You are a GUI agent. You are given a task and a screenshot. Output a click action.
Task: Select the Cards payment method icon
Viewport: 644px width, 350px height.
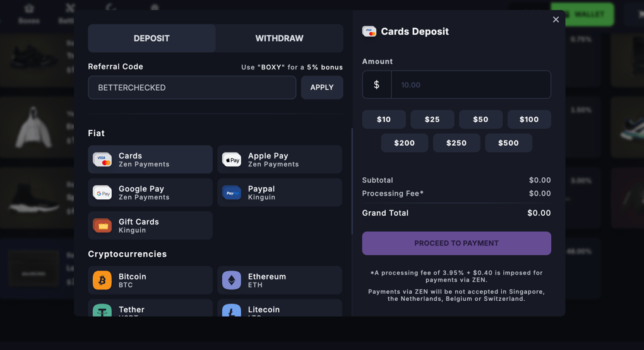pos(102,160)
